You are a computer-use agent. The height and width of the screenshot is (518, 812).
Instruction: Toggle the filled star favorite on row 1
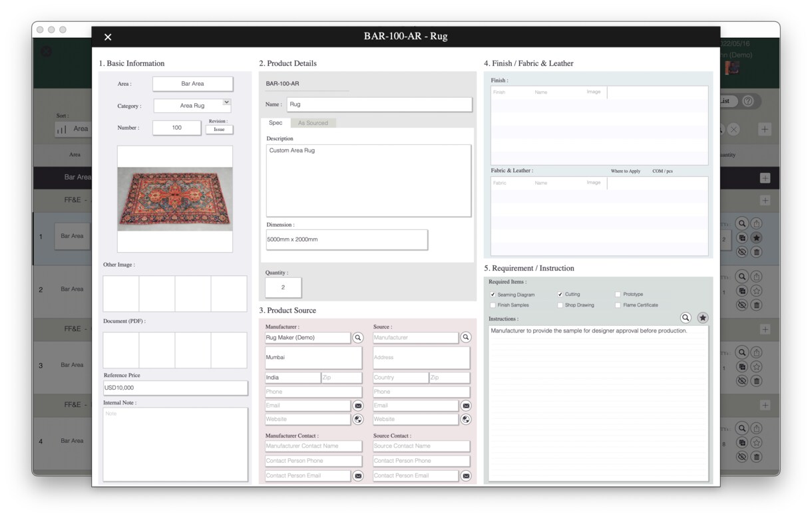[x=757, y=238]
